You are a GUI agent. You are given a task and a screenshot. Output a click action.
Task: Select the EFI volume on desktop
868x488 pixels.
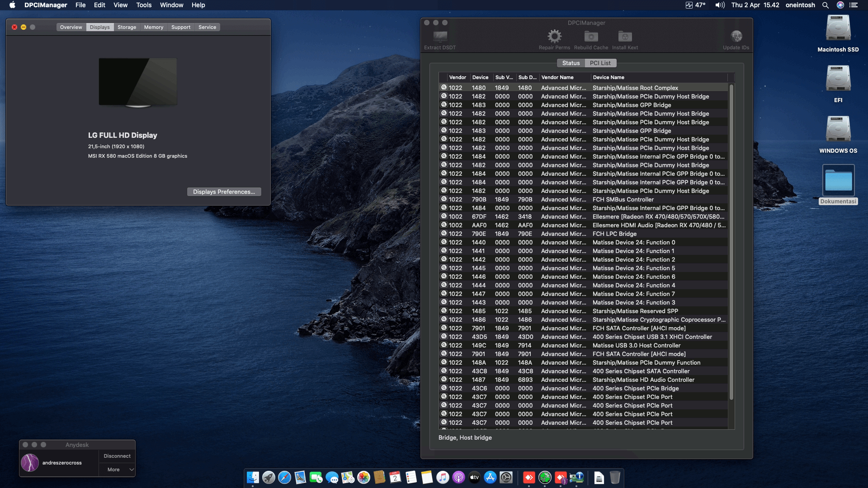point(838,84)
